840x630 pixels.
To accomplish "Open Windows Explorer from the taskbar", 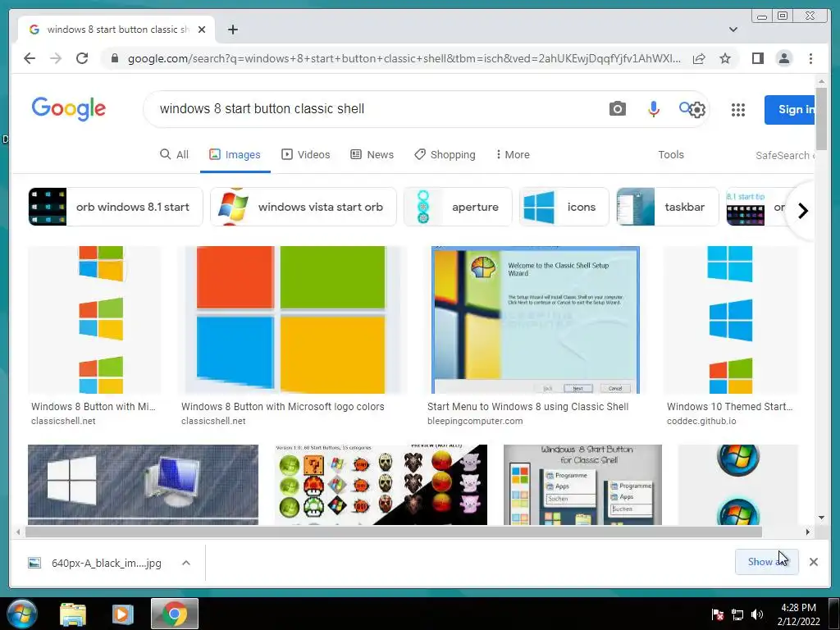I will coord(73,614).
